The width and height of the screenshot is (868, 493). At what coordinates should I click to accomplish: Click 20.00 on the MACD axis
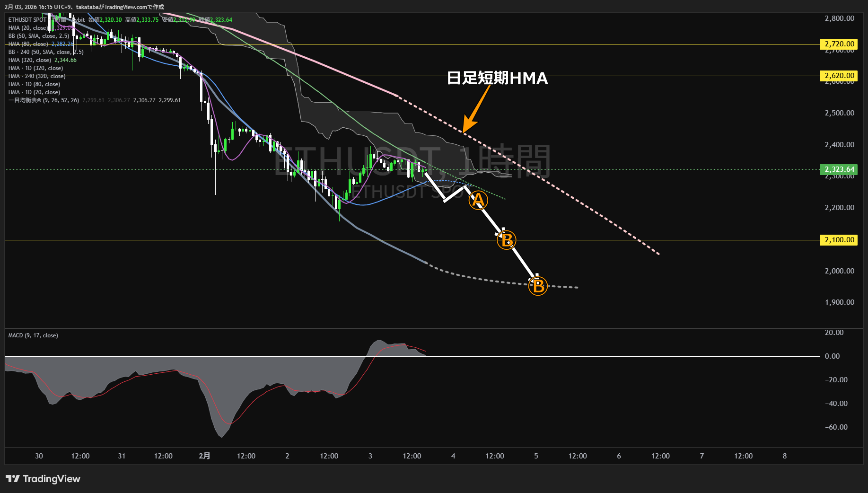(834, 333)
